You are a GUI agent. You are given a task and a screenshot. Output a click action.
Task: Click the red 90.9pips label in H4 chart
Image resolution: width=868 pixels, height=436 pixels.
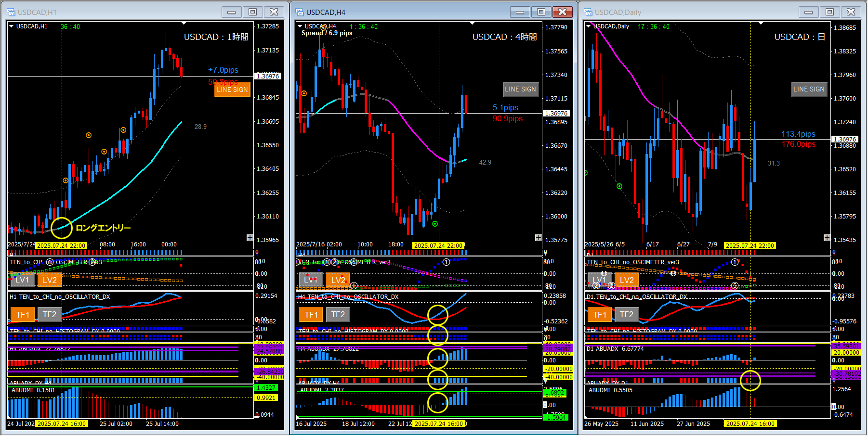[x=508, y=118]
